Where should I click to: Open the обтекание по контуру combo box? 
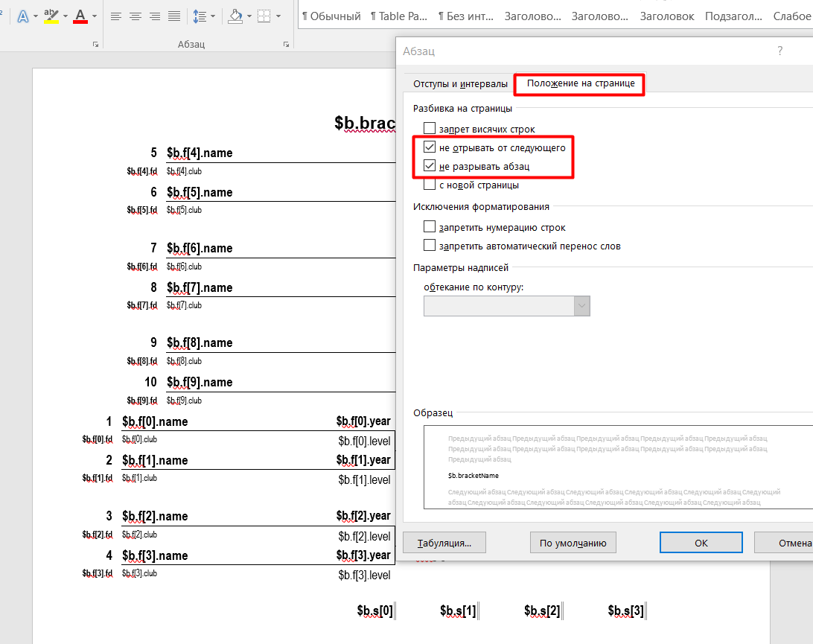[x=506, y=306]
